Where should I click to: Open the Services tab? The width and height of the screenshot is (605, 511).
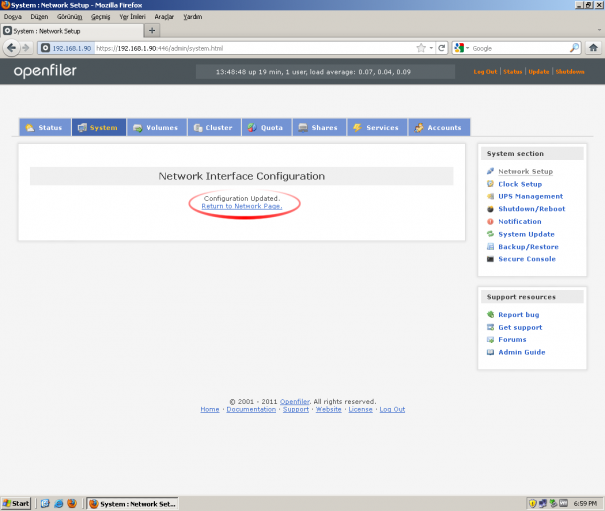377,127
